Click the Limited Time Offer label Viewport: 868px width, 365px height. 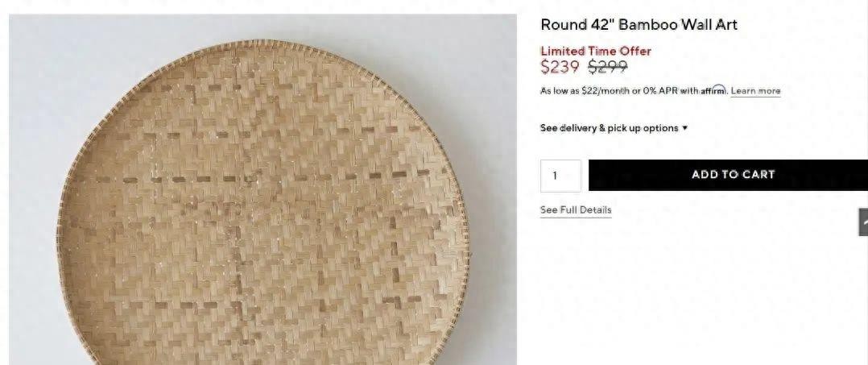[596, 51]
